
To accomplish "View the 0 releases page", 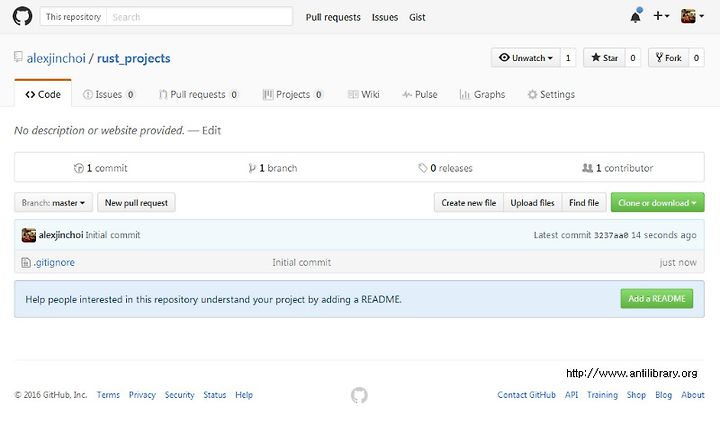I will click(445, 168).
